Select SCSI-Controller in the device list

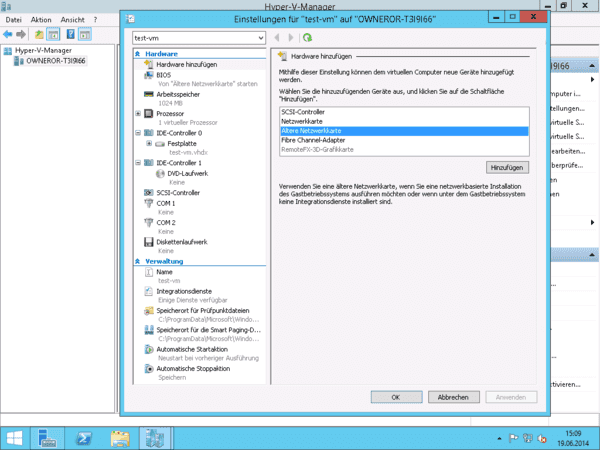404,112
